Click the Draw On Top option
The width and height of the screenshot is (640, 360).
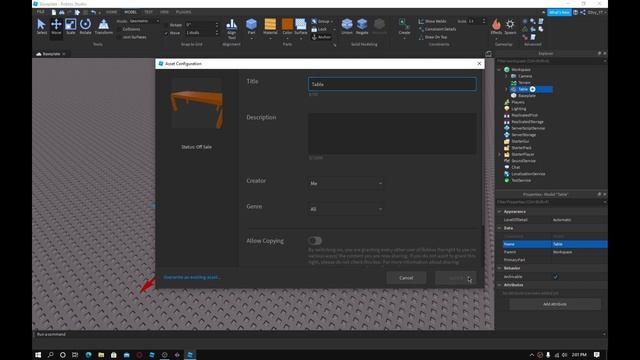point(433,37)
